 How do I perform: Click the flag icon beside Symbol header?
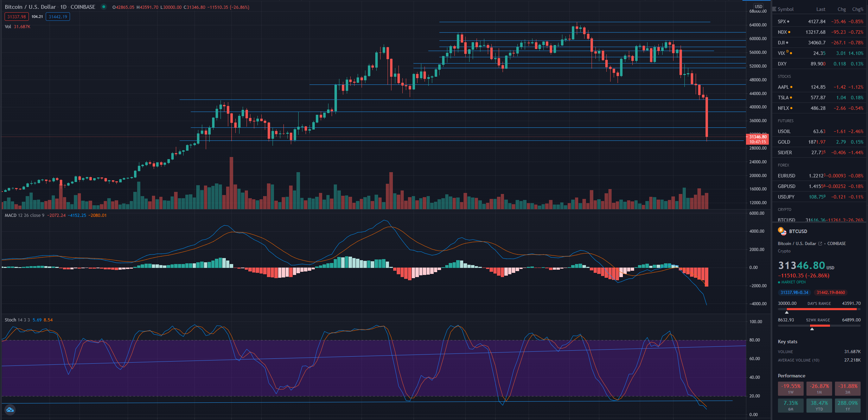coord(774,9)
